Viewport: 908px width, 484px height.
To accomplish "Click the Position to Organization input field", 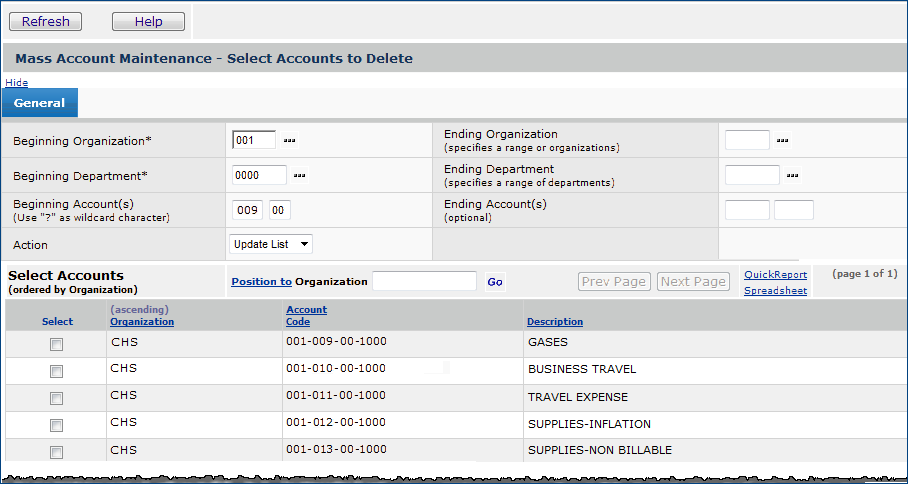I will pyautogui.click(x=424, y=281).
